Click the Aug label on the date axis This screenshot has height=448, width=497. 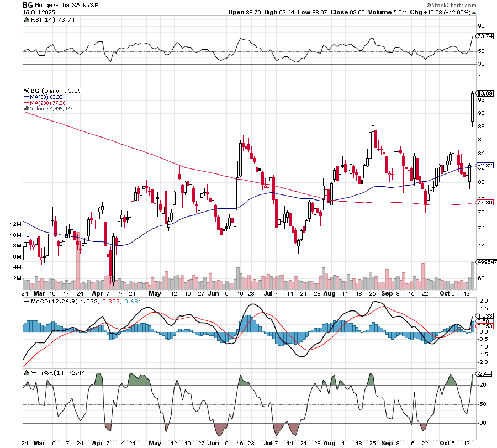point(329,295)
